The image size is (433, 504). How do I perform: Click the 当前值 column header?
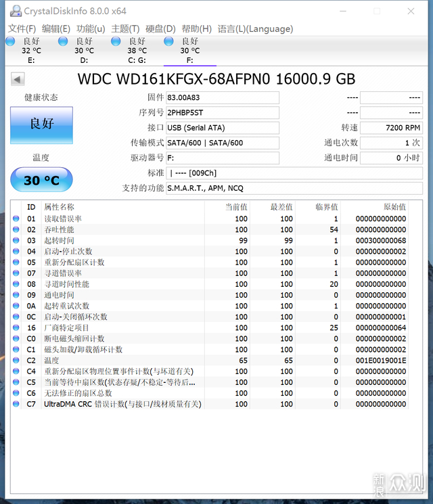[x=227, y=207]
